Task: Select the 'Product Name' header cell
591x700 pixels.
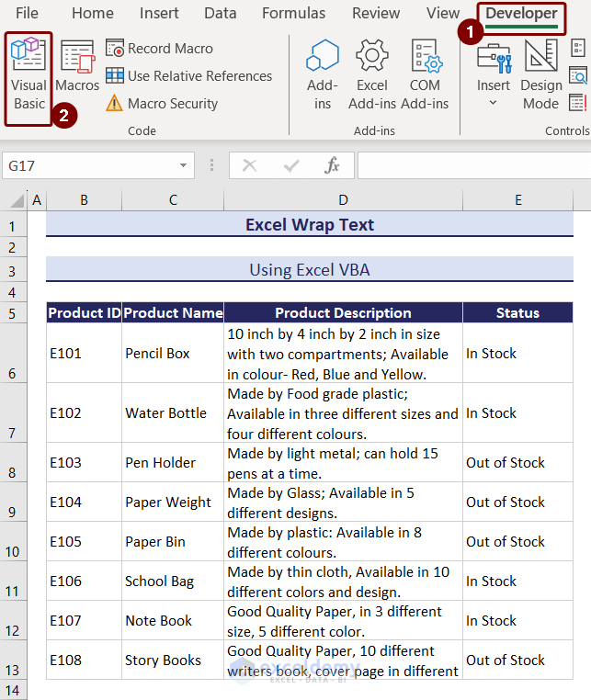Action: [173, 313]
